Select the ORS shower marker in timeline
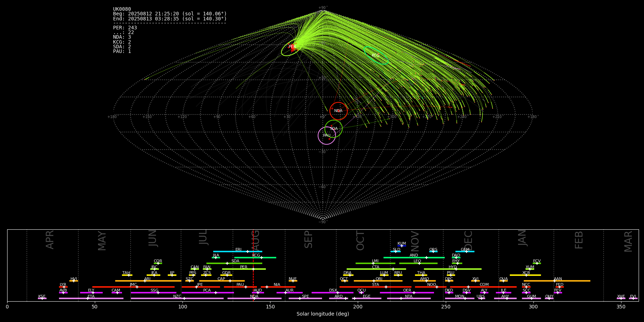This screenshot has height=322, width=644. (433, 252)
